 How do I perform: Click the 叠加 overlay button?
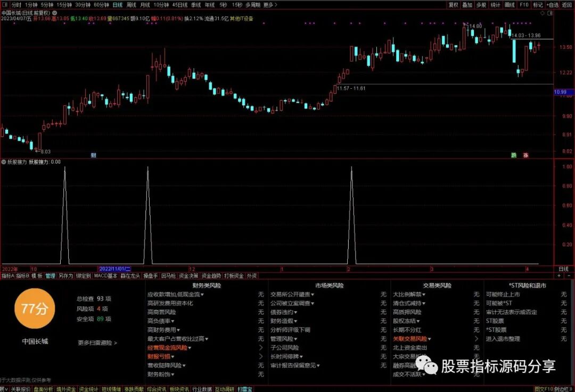(467, 5)
